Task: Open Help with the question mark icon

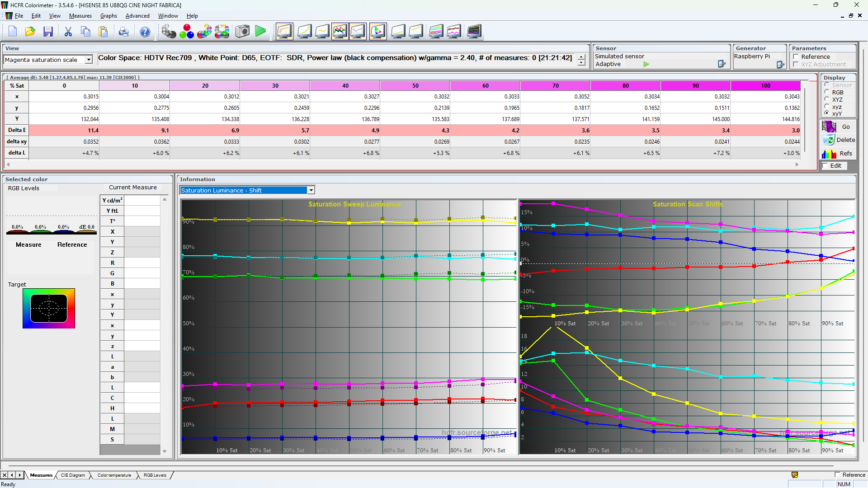Action: click(145, 31)
